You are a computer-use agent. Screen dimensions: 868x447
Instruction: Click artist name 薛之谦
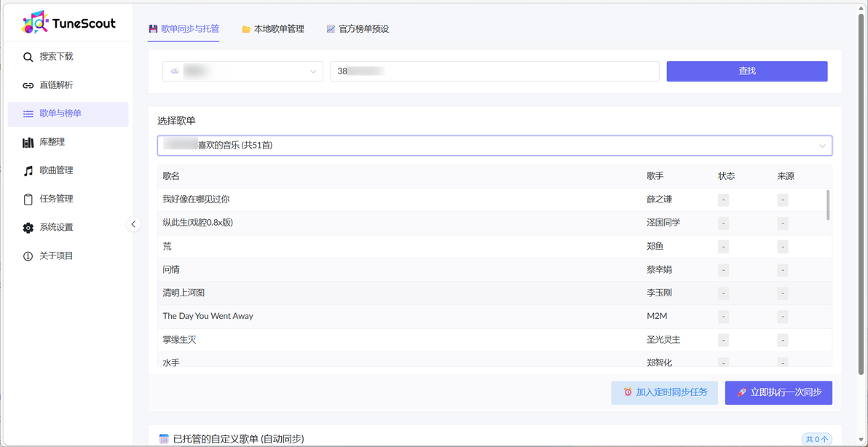(x=659, y=199)
